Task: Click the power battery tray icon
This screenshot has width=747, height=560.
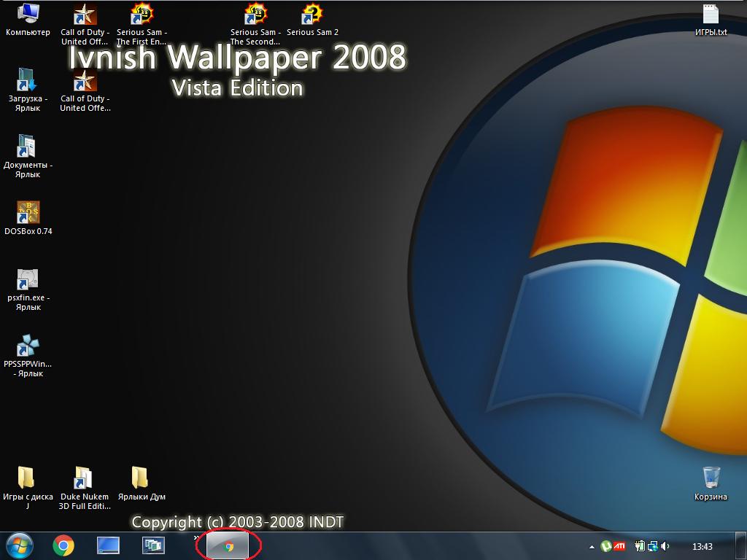Action: 640,546
